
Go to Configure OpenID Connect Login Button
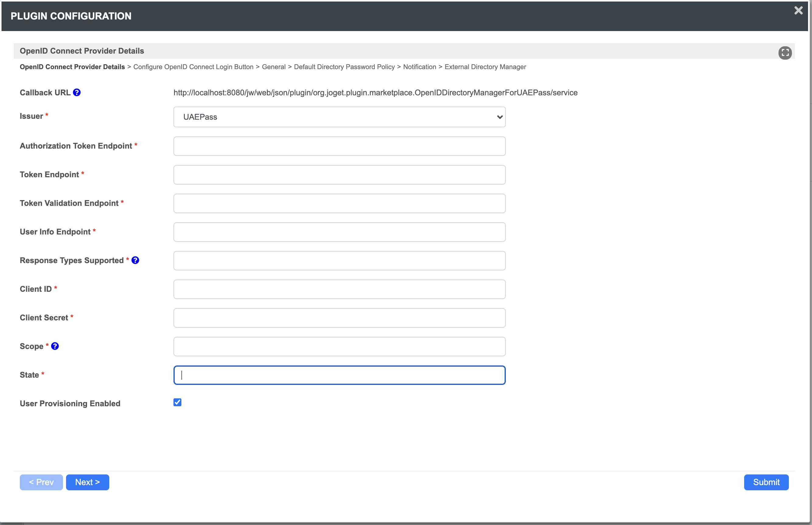193,67
